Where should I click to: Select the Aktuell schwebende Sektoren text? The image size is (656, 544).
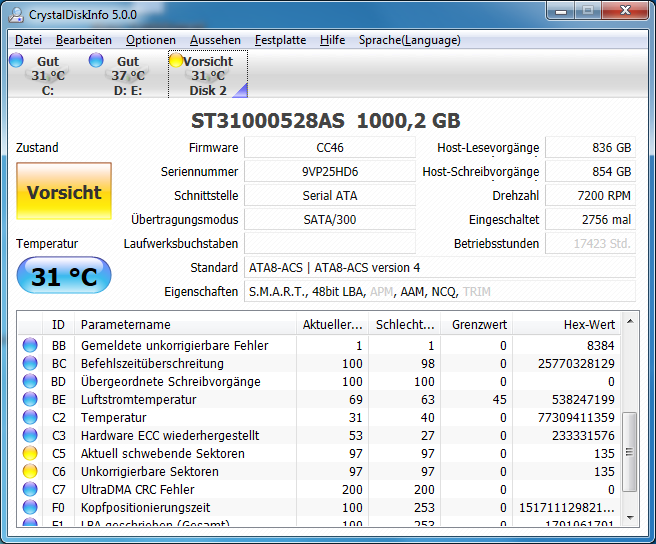(x=163, y=453)
